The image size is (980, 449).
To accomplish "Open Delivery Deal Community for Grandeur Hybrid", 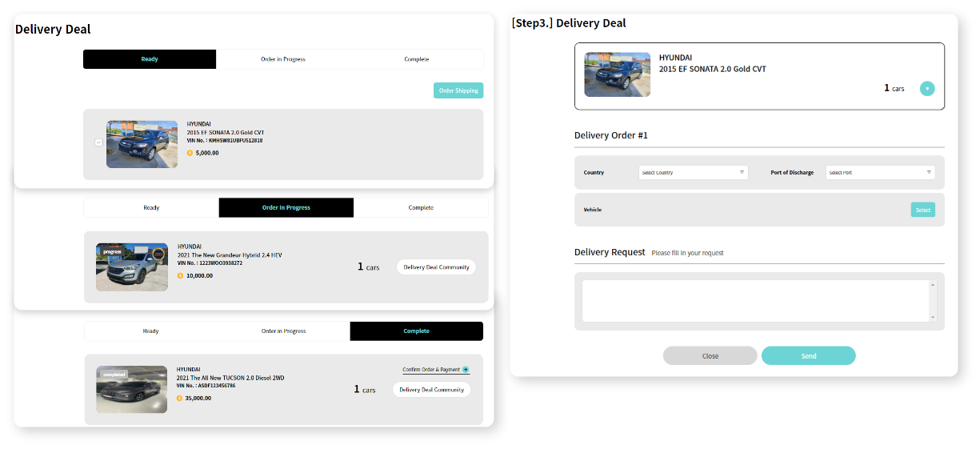I will (x=436, y=267).
